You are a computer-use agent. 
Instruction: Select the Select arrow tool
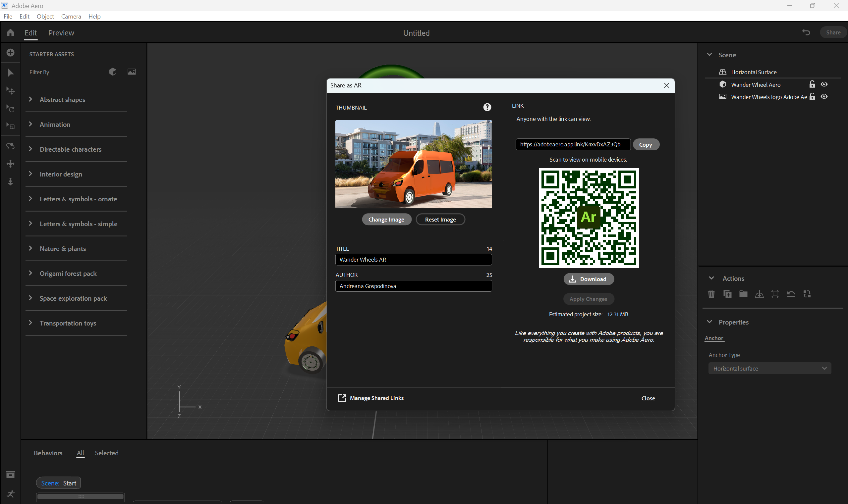tap(11, 73)
